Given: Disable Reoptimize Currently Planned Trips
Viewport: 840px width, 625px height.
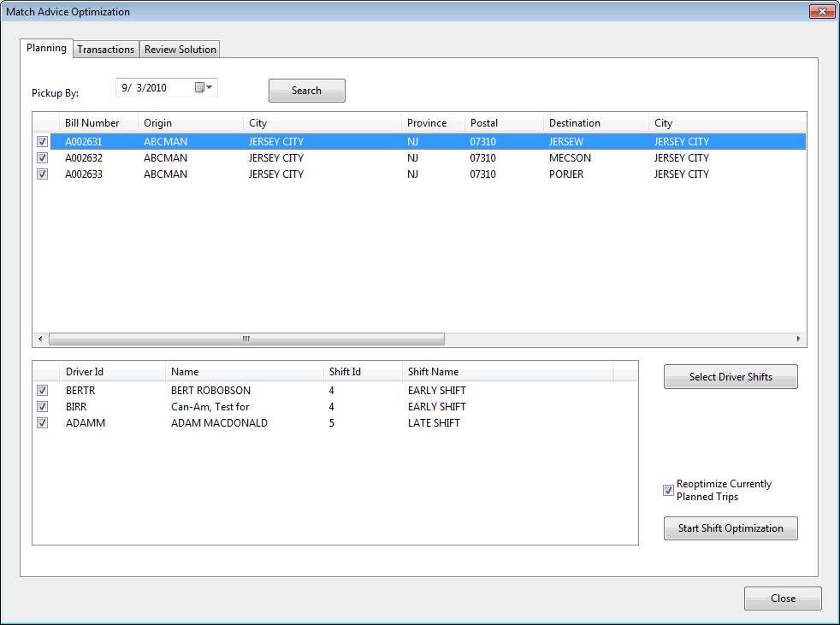Looking at the screenshot, I should tap(668, 491).
